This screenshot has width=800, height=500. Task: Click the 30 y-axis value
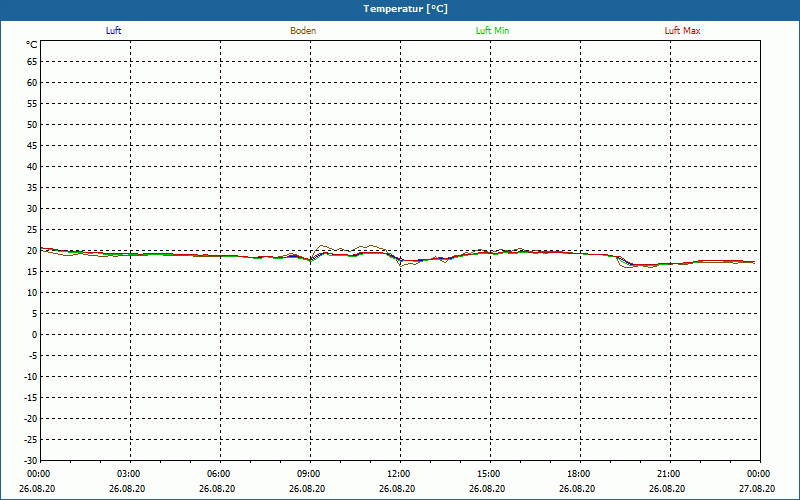click(32, 209)
